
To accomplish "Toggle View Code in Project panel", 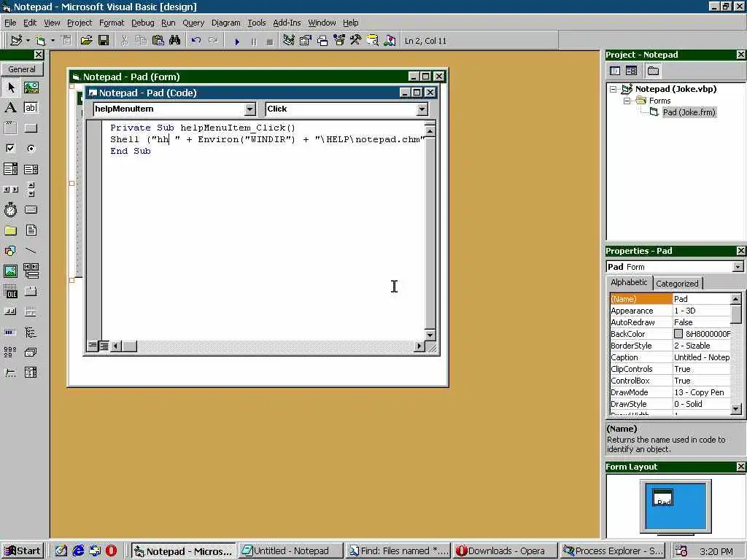I will (x=615, y=71).
